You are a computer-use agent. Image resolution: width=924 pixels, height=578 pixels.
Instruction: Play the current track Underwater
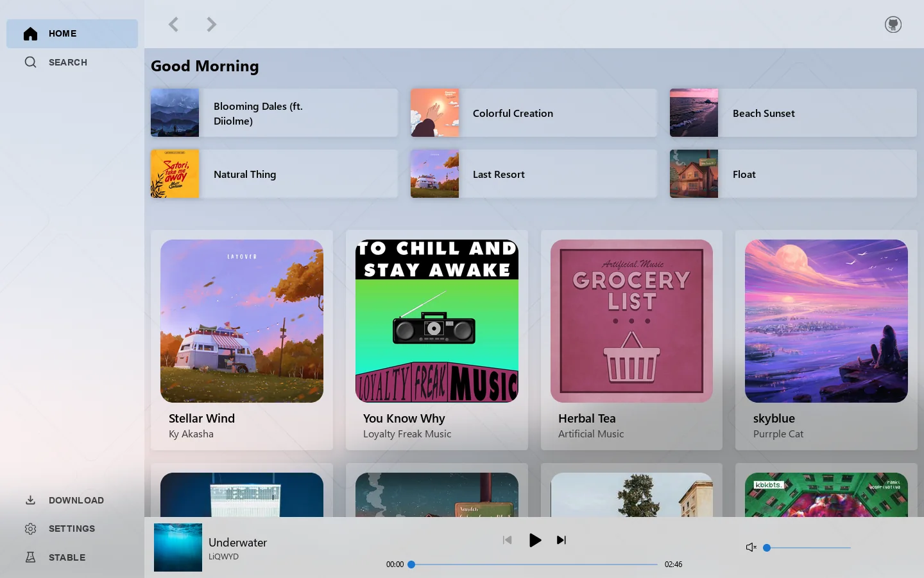pos(535,540)
